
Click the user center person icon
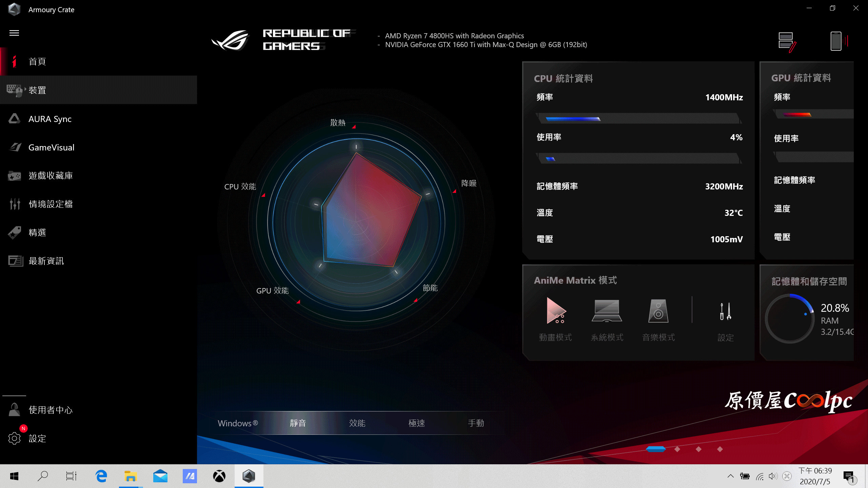tap(14, 409)
